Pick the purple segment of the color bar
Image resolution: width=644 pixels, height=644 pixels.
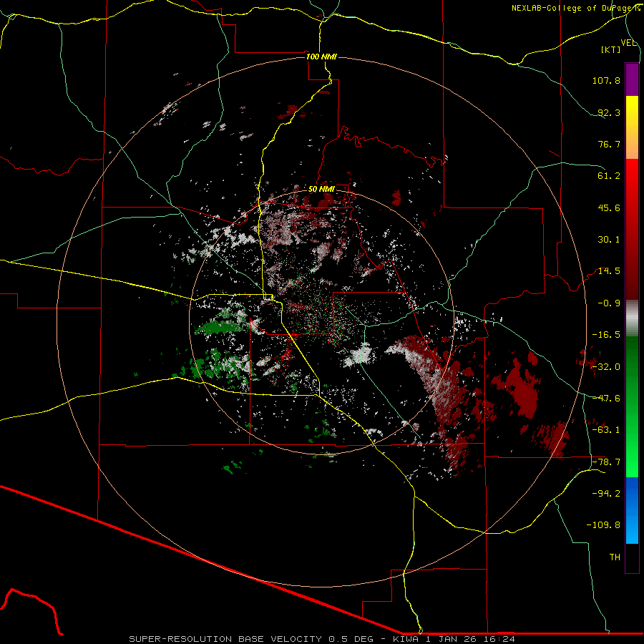(632, 79)
